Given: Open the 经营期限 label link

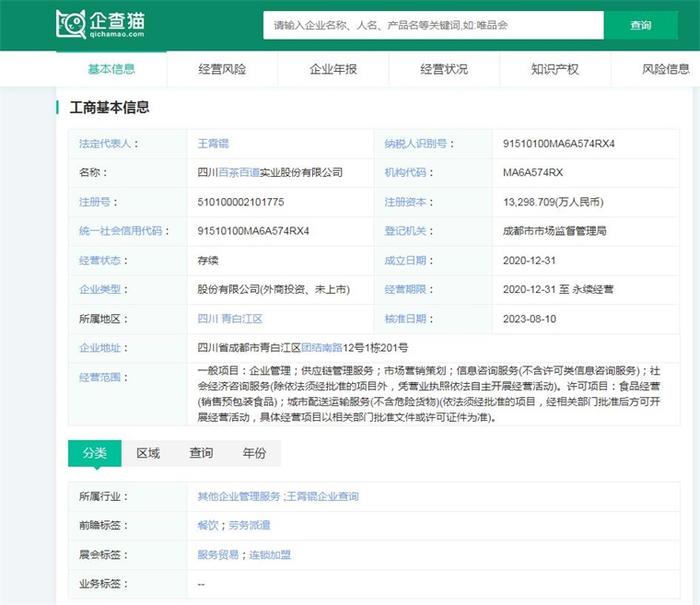Looking at the screenshot, I should [x=405, y=289].
